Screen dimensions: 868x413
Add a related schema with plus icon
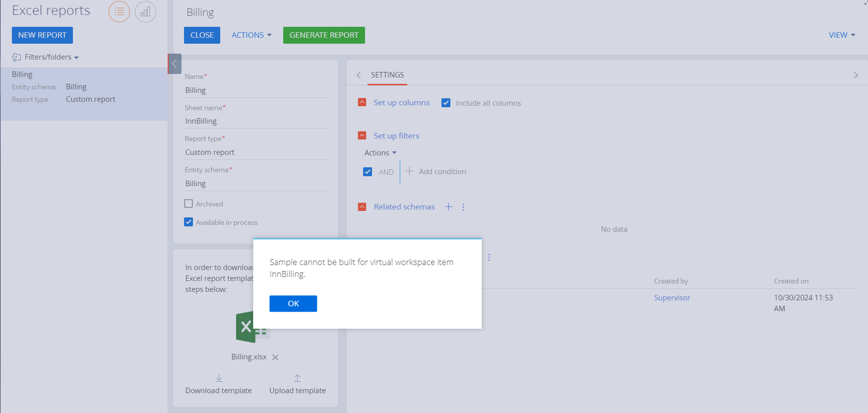coord(448,207)
